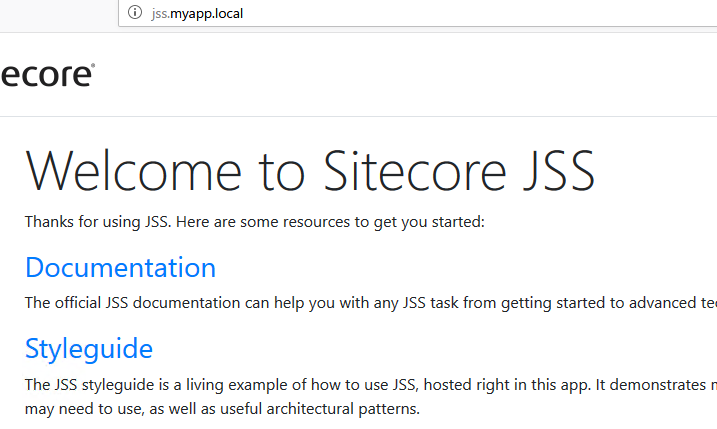Open the Styleguide link

(89, 349)
